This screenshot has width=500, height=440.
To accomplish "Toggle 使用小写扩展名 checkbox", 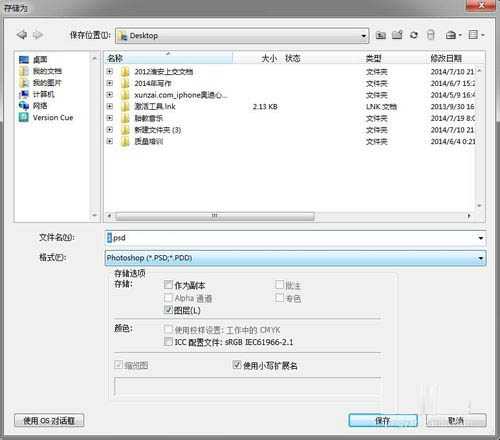I will point(237,365).
